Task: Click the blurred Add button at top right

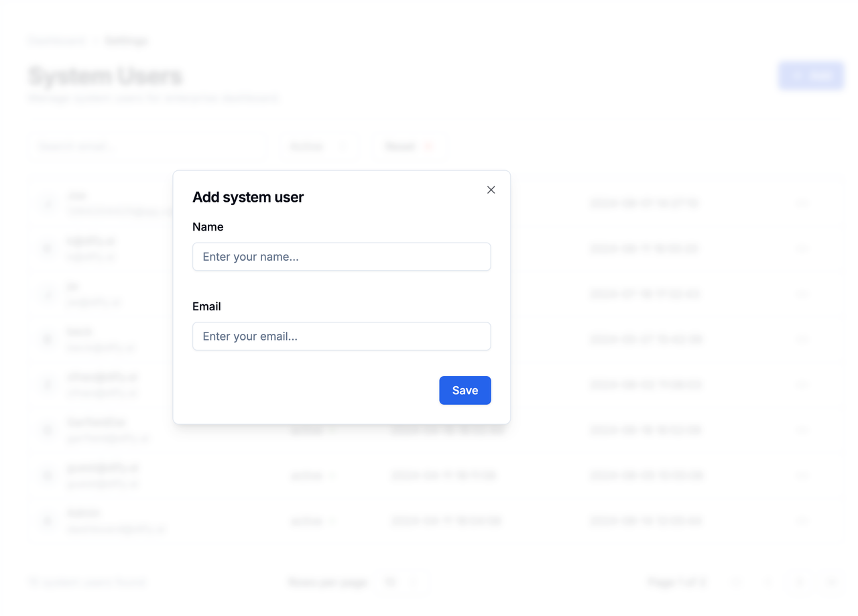Action: coord(811,76)
